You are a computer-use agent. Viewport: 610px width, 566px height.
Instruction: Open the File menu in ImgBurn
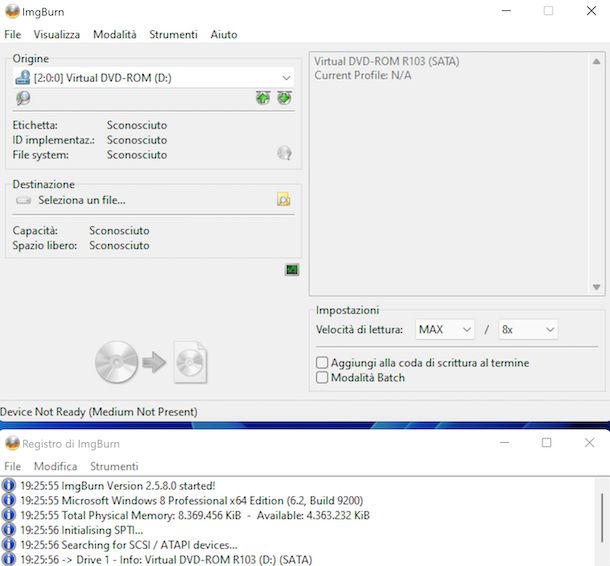(12, 35)
